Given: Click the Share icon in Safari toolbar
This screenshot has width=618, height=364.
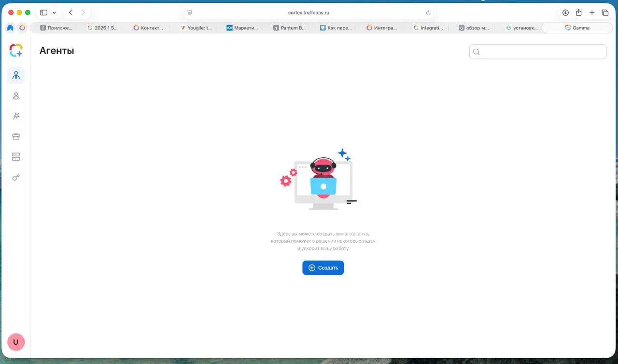Looking at the screenshot, I should point(578,13).
